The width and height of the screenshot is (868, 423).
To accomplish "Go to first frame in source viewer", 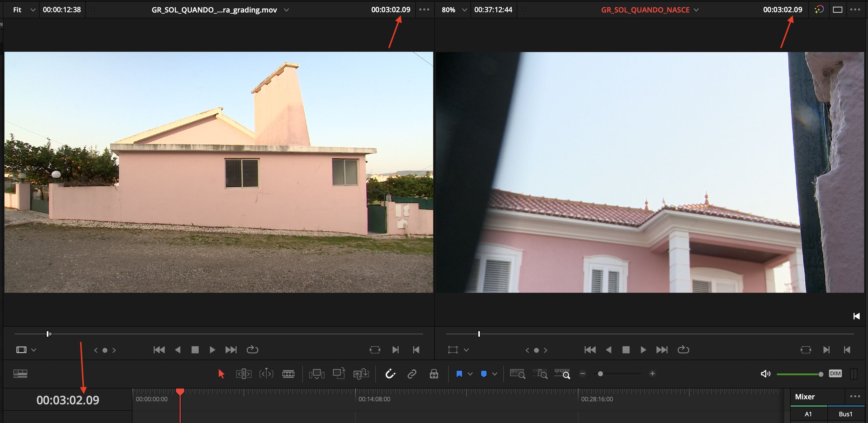I will coord(159,350).
